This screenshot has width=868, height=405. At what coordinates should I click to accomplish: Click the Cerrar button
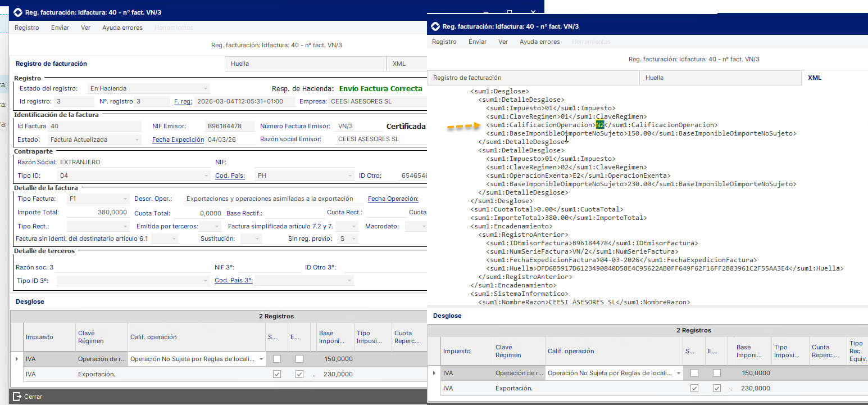click(x=28, y=397)
